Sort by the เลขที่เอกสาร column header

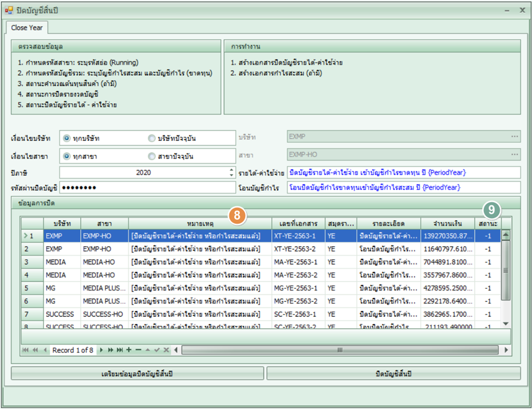298,224
